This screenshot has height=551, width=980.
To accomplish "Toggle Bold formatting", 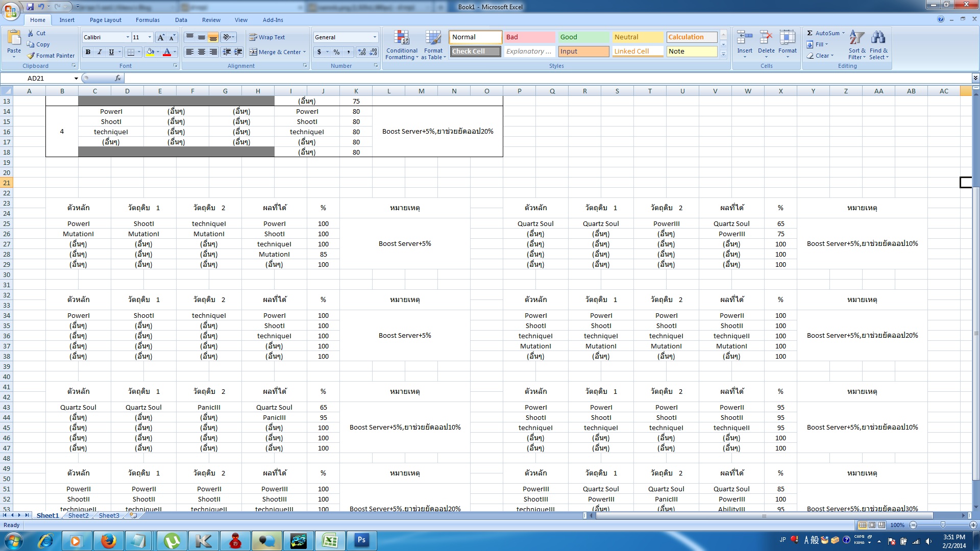I will click(88, 52).
